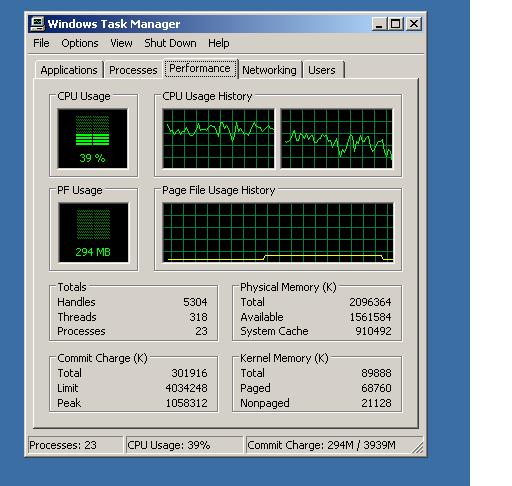Screen dimensions: 512x486
Task: Click Commit Charge Limit value 4034248
Action: 186,388
